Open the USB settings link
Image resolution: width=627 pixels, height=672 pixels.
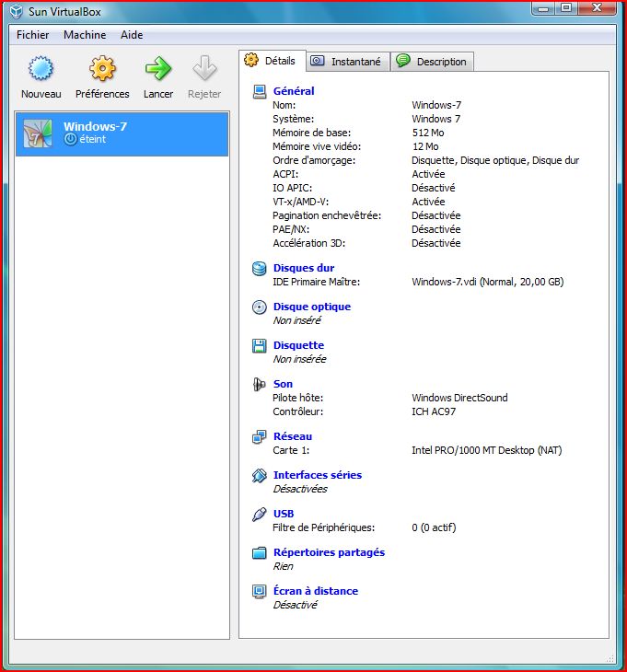point(284,514)
